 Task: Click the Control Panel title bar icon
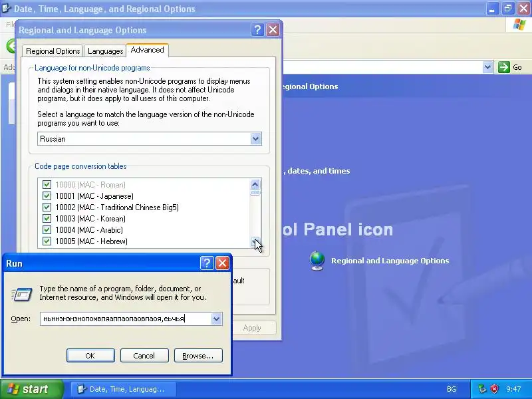tap(6, 9)
